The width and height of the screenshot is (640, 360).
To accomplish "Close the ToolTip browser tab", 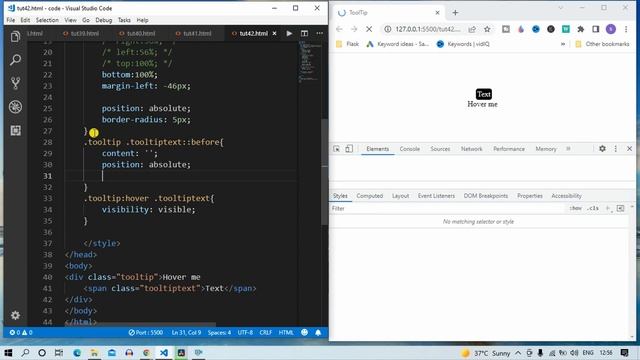I will 437,13.
